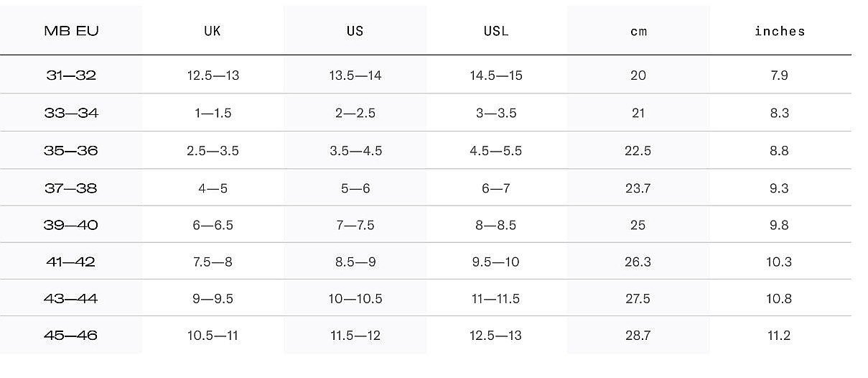Image resolution: width=868 pixels, height=378 pixels.
Task: Select the USL column header
Action: [496, 31]
